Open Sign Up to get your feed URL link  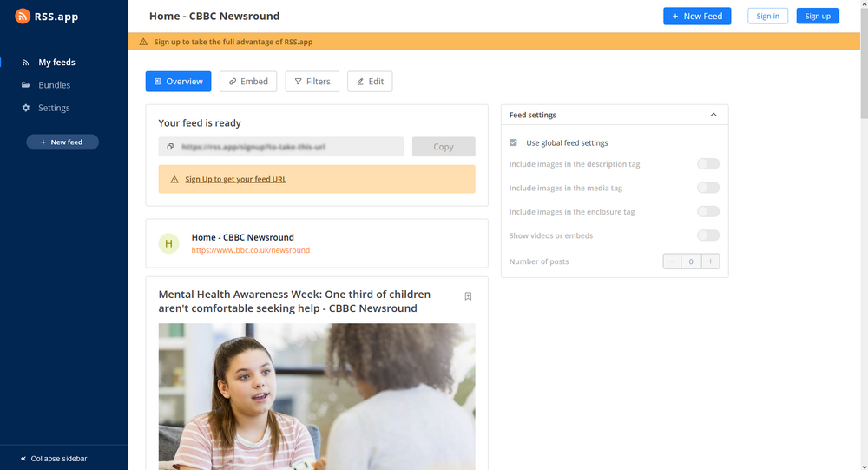click(x=236, y=179)
